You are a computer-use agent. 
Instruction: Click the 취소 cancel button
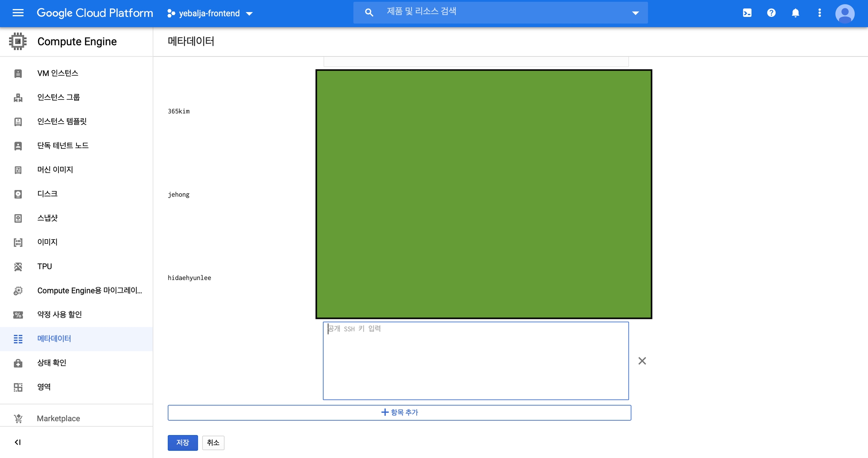click(x=213, y=443)
